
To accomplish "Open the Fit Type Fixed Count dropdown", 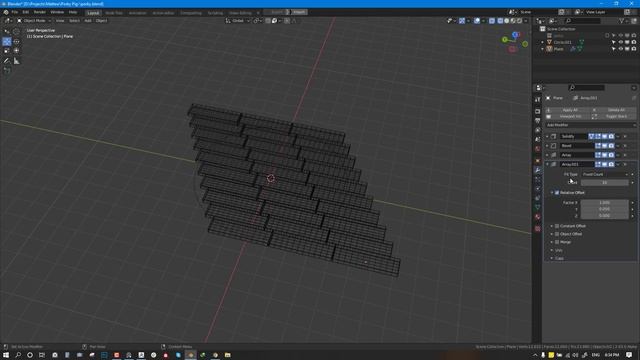I will [x=604, y=174].
